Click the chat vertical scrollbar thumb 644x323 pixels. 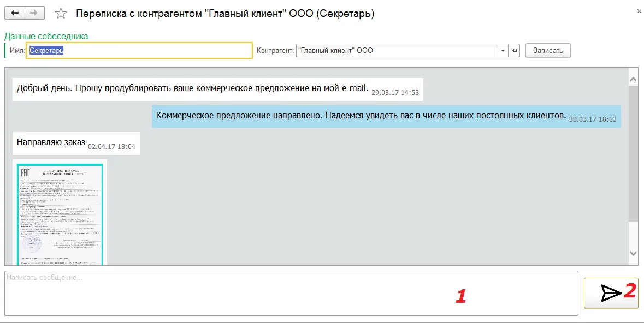point(634,153)
